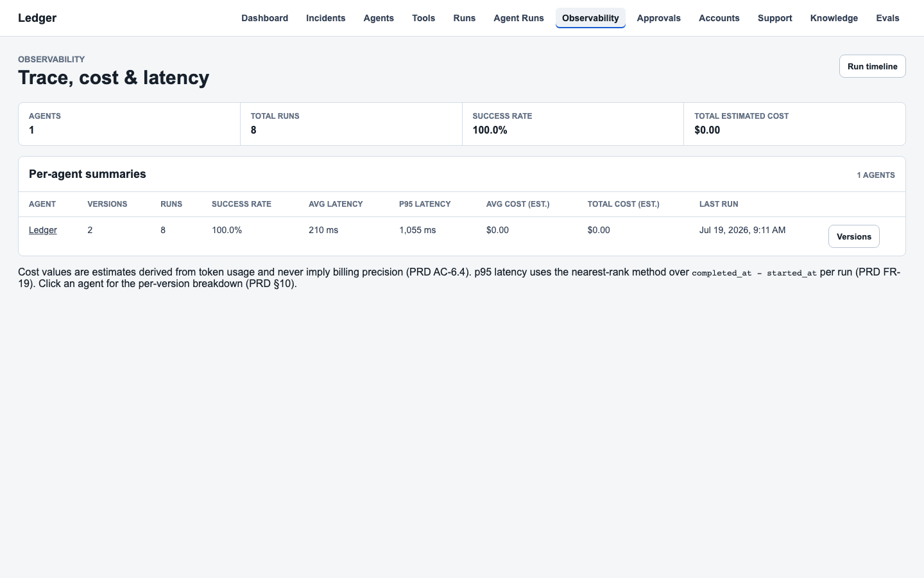Screen dimensions: 924x578
Task: Click the Total Cost (Est.) column header
Action: [x=623, y=204]
